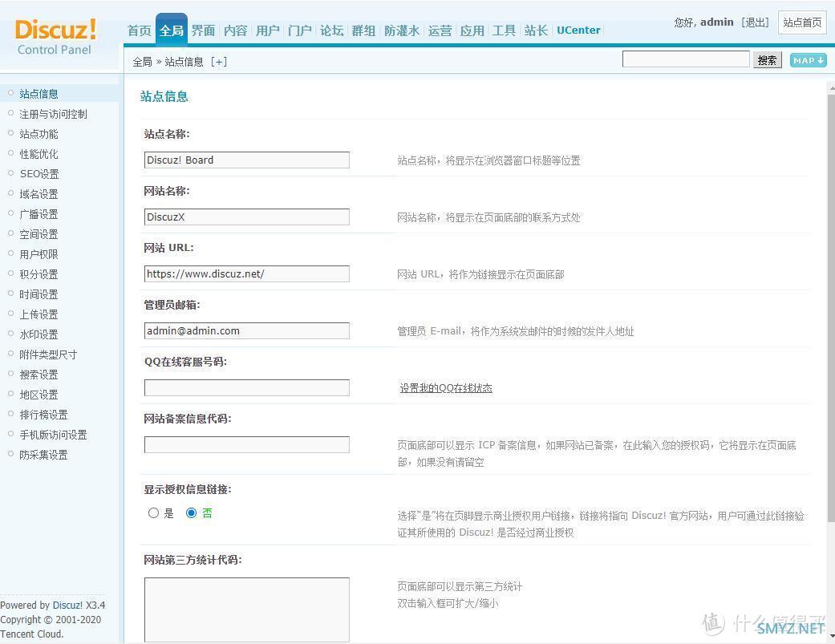Image resolution: width=835 pixels, height=644 pixels.
Task: Open the 应用 top menu
Action: pyautogui.click(x=472, y=30)
